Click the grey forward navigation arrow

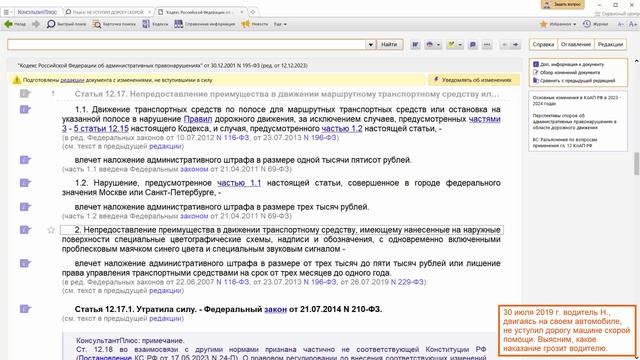36,24
